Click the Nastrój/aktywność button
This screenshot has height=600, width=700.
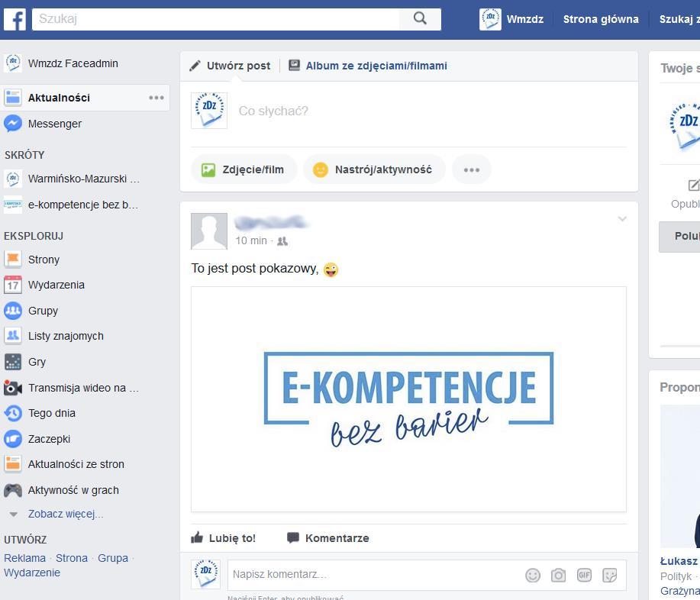374,169
